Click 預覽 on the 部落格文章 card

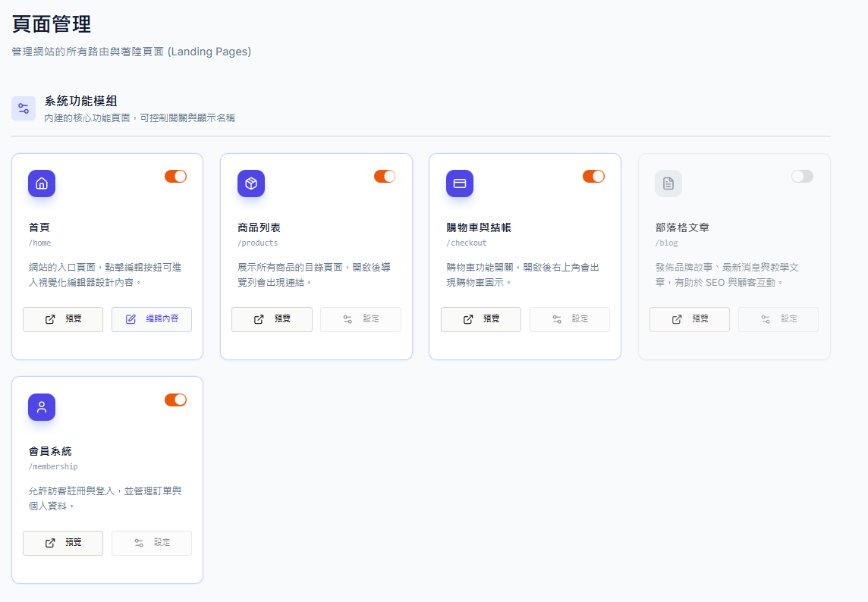[690, 319]
